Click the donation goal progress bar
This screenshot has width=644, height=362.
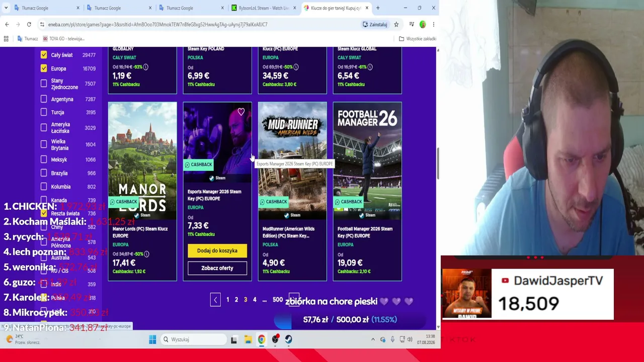350,320
